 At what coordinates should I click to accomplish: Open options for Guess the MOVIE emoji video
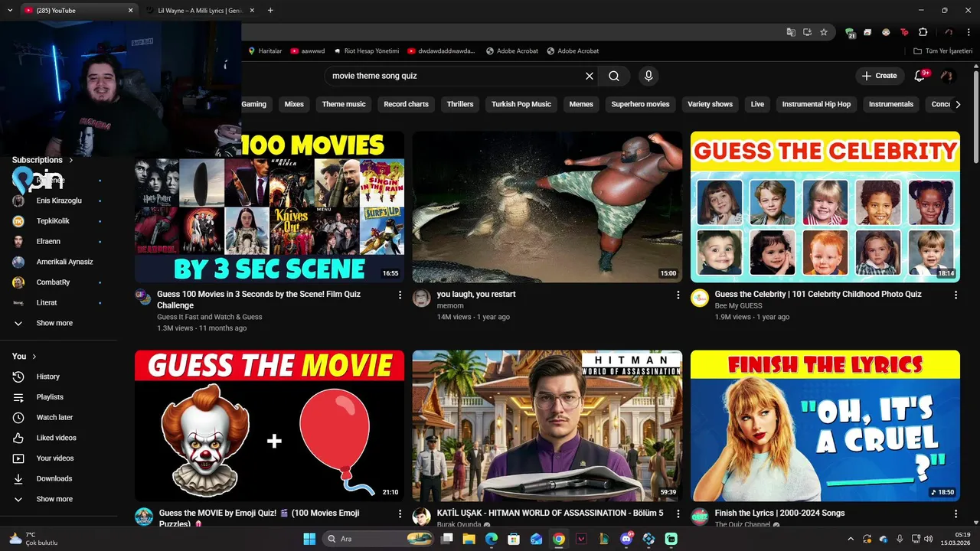400,514
